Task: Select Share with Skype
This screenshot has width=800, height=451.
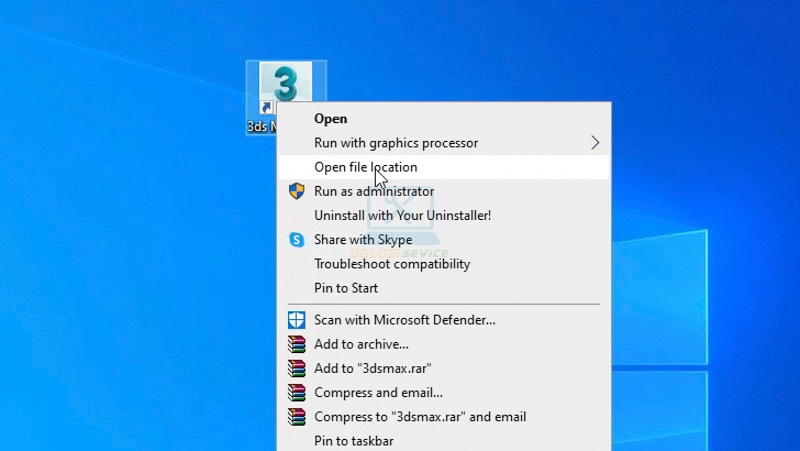Action: tap(444, 239)
